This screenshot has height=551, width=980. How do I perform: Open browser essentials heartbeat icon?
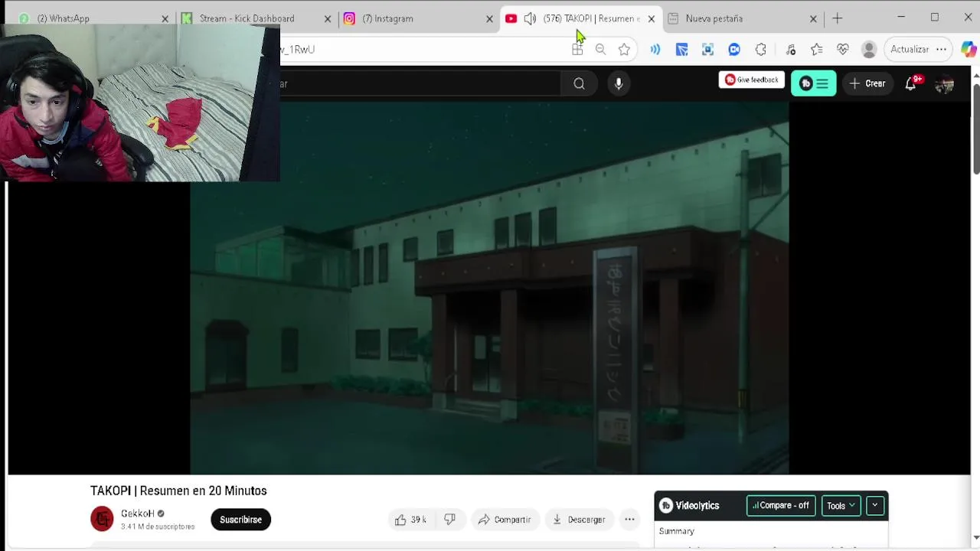[x=843, y=49]
